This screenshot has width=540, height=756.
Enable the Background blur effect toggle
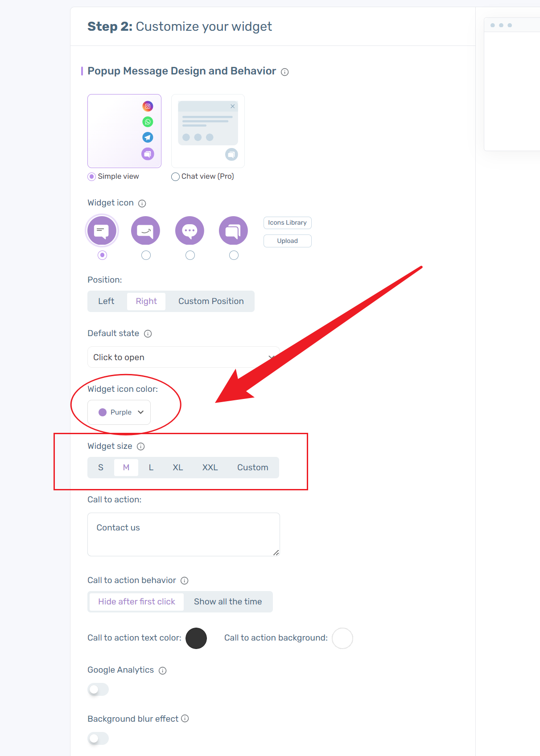coord(98,738)
